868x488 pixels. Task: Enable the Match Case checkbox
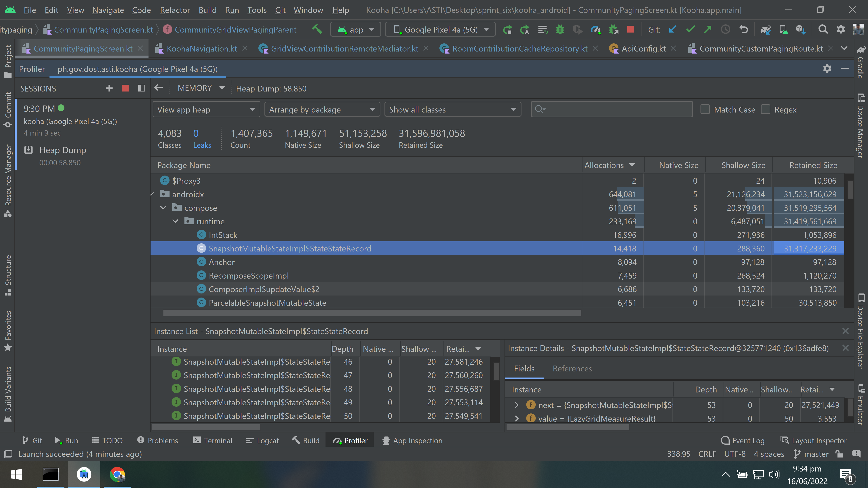point(705,109)
